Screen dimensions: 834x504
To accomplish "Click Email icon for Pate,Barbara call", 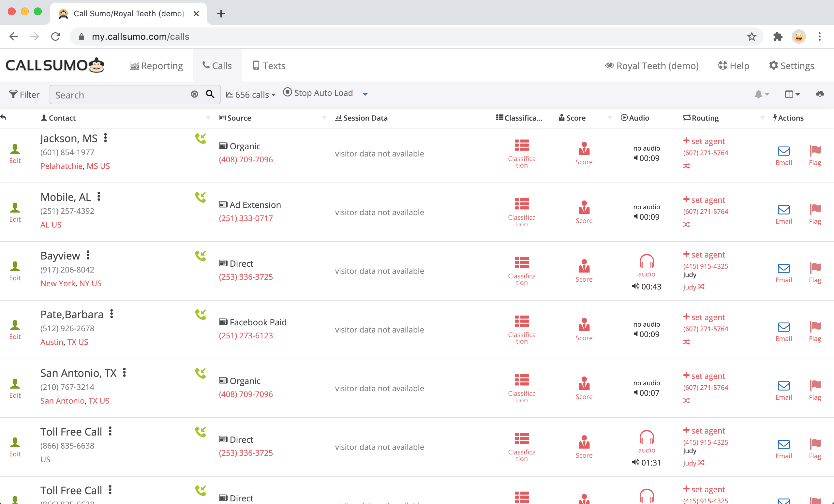I will tap(783, 327).
